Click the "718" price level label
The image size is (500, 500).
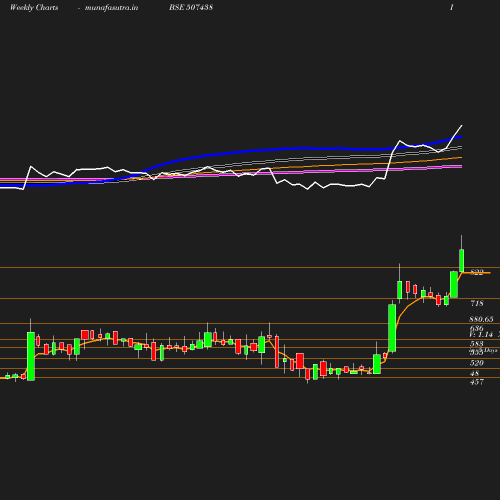pyautogui.click(x=477, y=303)
